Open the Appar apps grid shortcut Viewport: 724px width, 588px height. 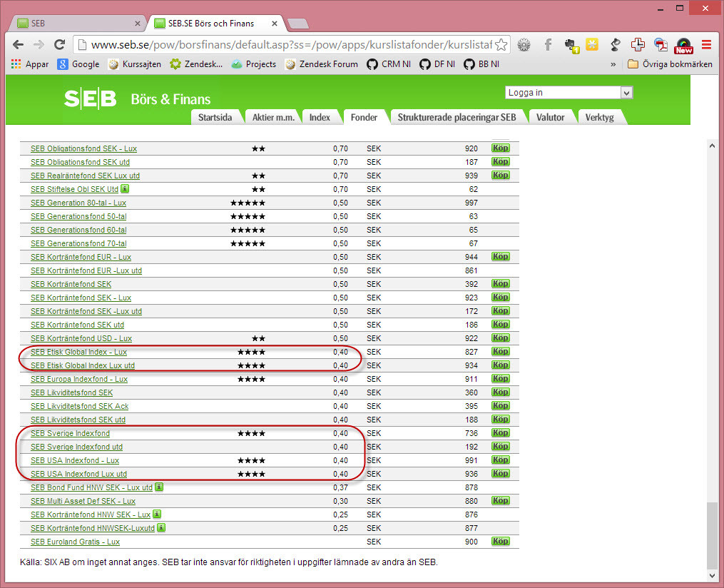pyautogui.click(x=30, y=64)
